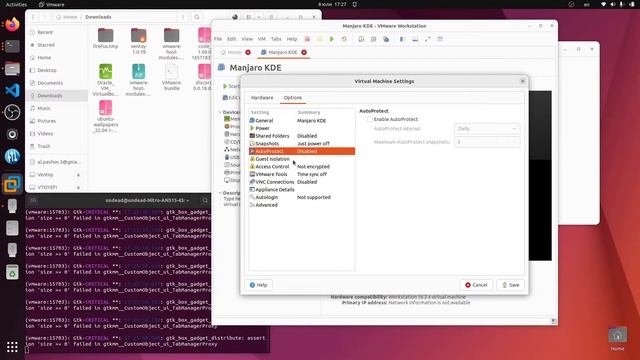The image size is (640, 360).
Task: Open the Help menu in VMware Workstation
Action: 292,39
